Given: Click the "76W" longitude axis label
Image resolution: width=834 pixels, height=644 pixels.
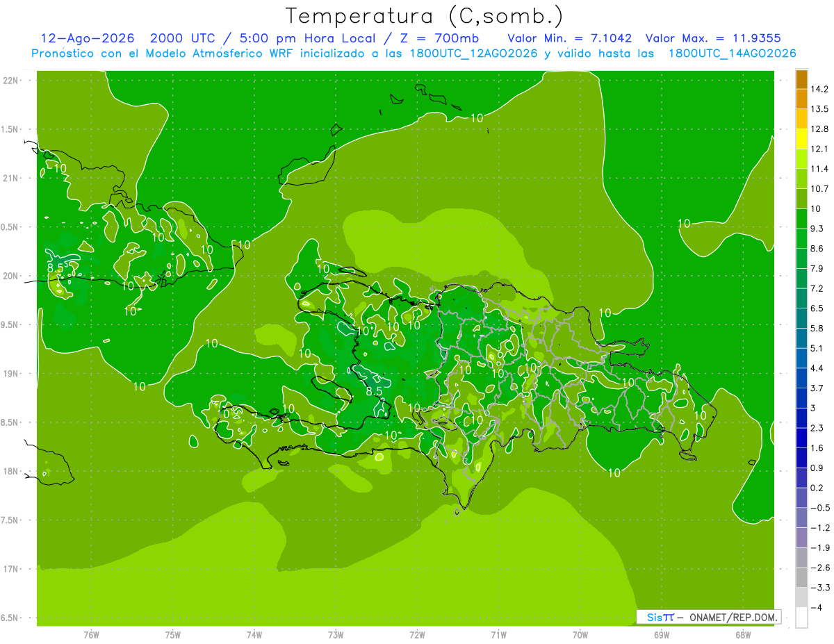Looking at the screenshot, I should pos(91,635).
